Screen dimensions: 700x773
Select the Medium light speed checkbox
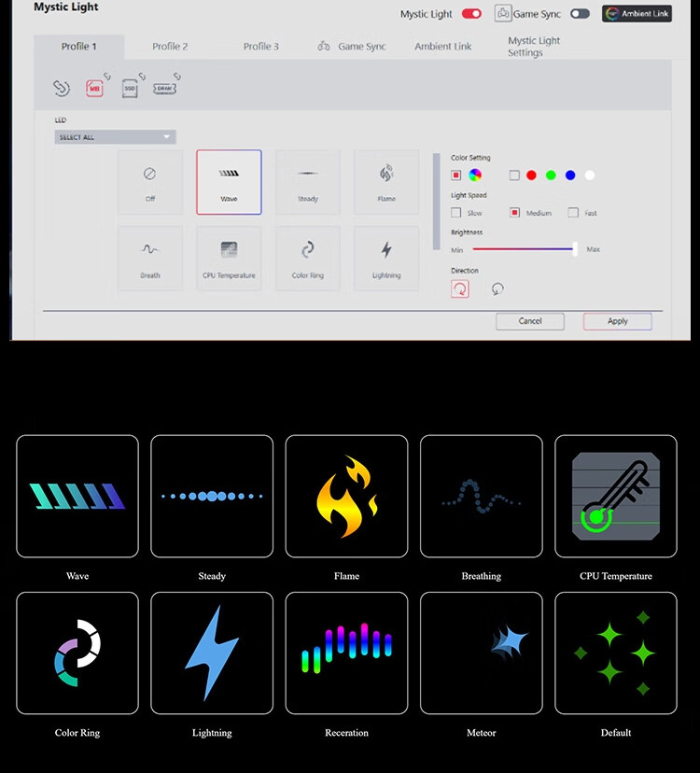pos(514,213)
